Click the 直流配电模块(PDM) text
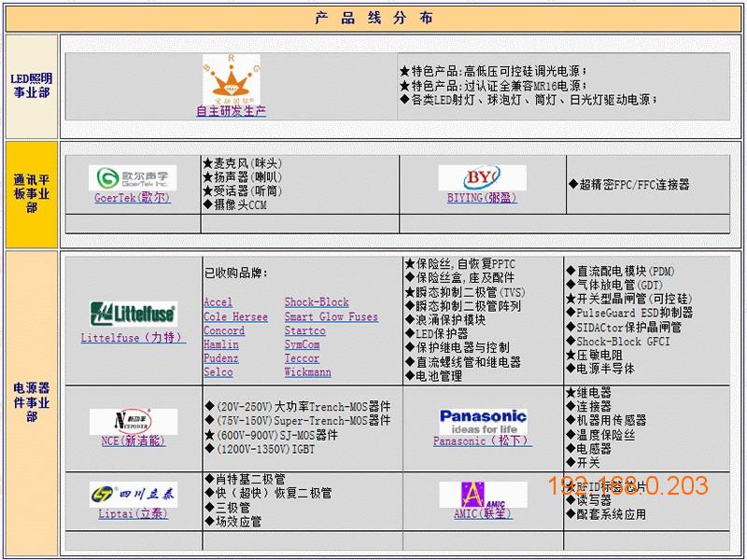The image size is (747, 560). tap(620, 272)
